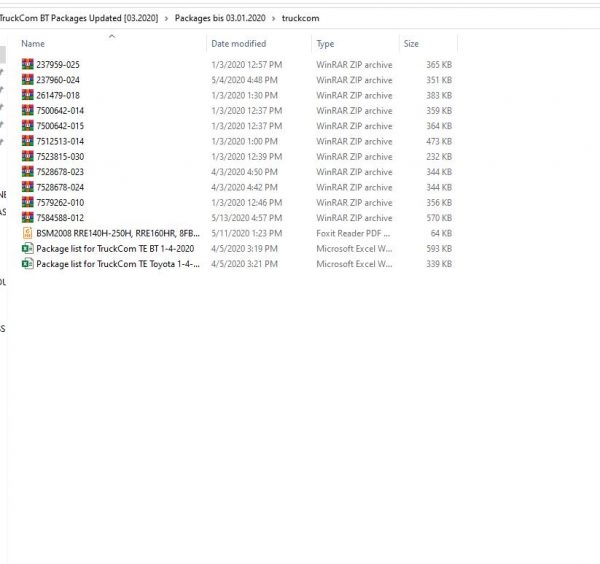
Task: Click date 5/11/2020 1:23 PM
Action: (x=247, y=233)
